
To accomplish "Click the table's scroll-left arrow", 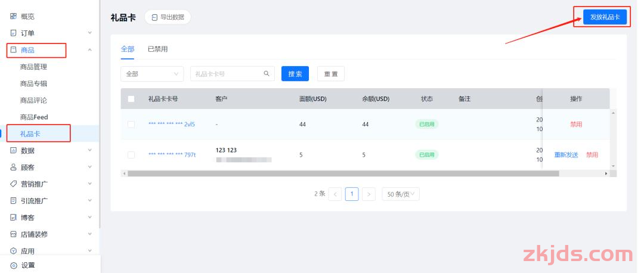I will (x=124, y=173).
